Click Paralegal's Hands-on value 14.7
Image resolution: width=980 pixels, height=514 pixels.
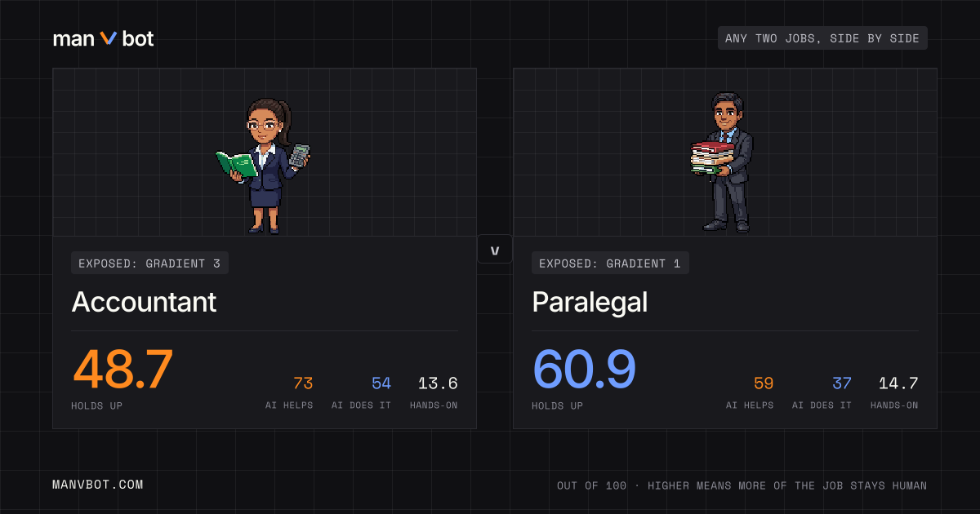(x=898, y=383)
